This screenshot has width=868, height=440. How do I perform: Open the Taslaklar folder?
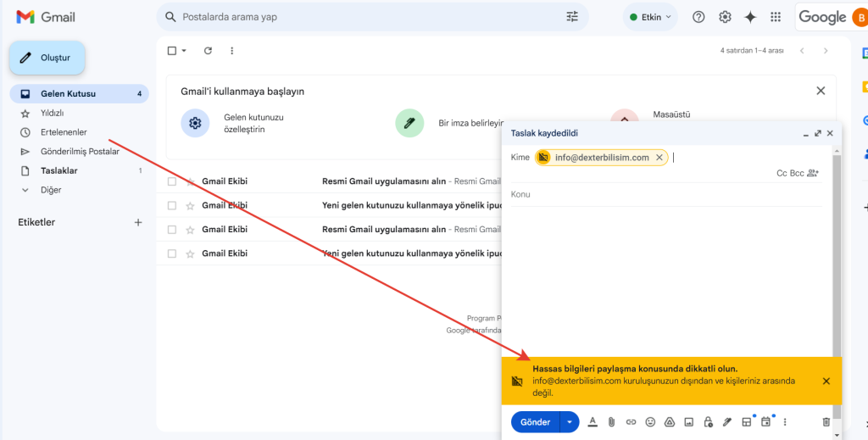point(79,170)
